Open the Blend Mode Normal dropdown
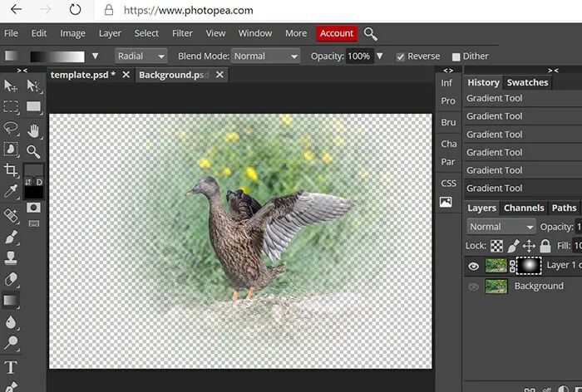The height and width of the screenshot is (392, 582). pos(265,56)
